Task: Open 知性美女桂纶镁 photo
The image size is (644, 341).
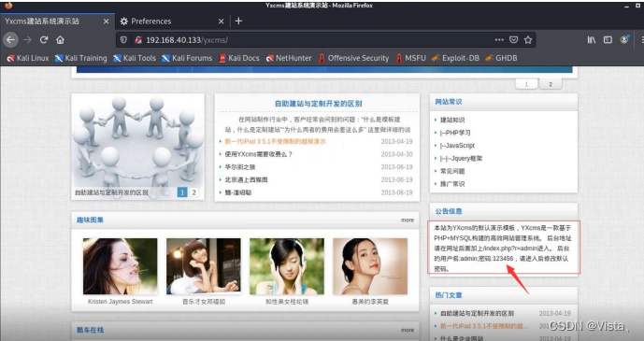Action: tap(287, 266)
